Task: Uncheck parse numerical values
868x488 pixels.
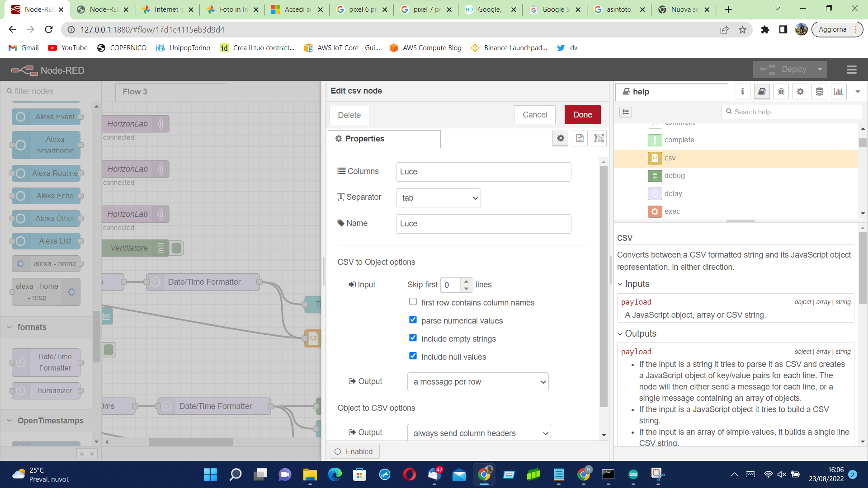Action: 413,320
